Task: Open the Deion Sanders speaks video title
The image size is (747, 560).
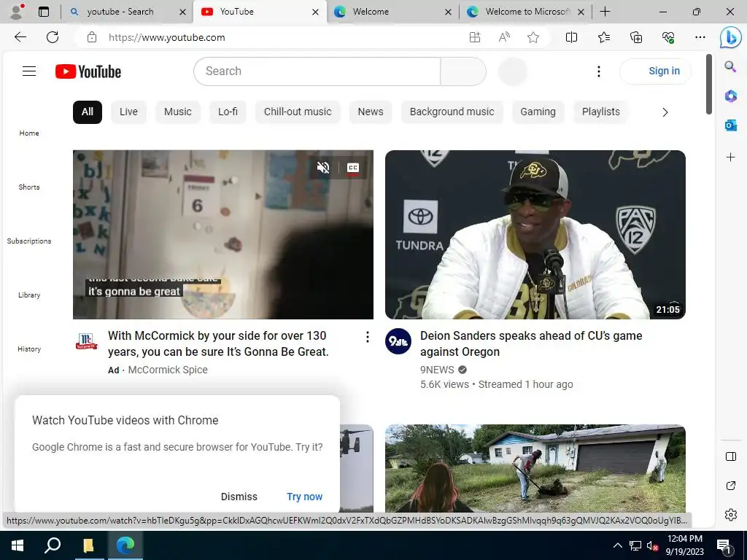Action: [x=531, y=343]
